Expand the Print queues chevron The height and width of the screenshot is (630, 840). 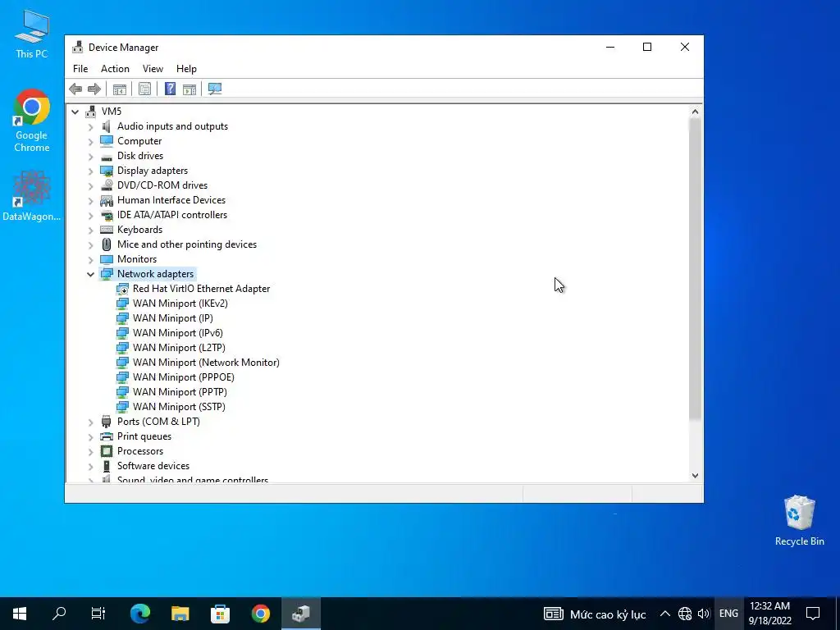coord(90,436)
